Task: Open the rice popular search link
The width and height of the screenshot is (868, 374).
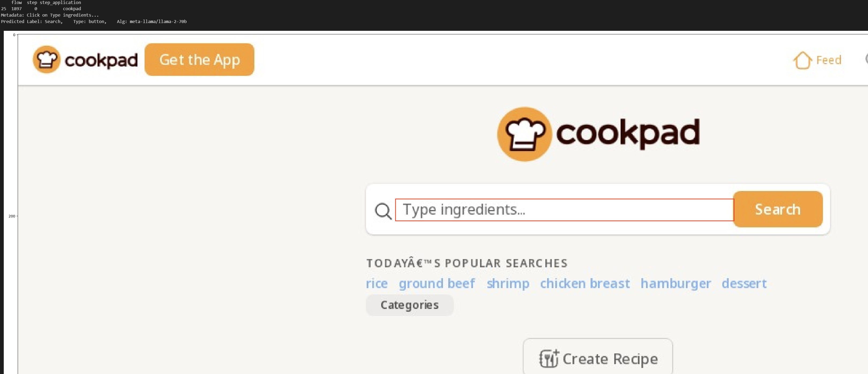Action: 377,283
